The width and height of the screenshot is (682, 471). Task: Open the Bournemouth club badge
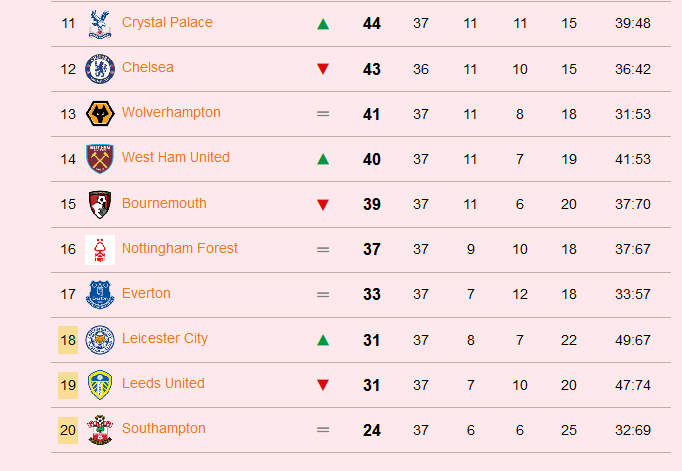100,204
